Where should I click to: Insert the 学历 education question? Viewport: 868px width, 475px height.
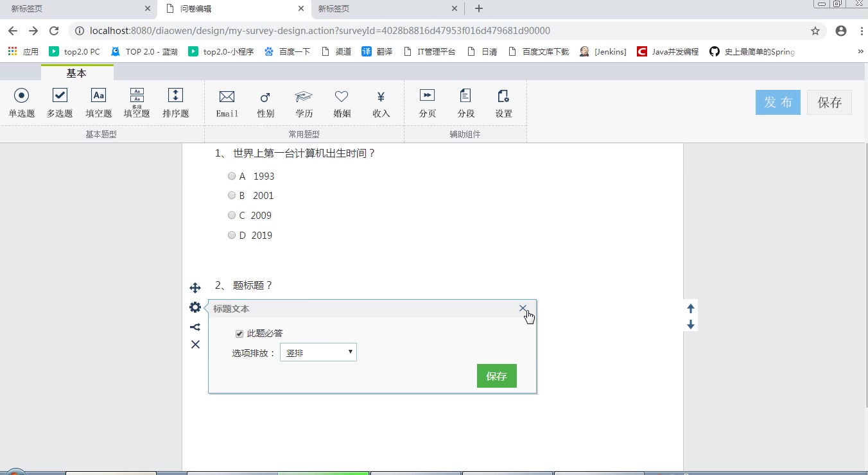pos(304,103)
